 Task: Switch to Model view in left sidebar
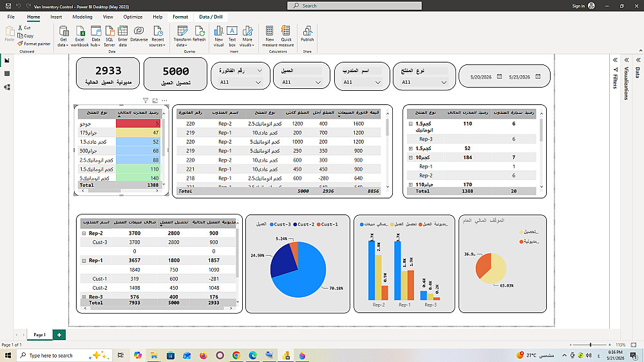(7, 87)
